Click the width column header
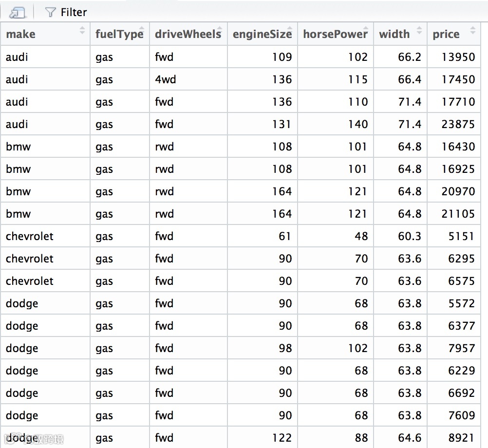This screenshot has height=448, width=488. [400, 34]
